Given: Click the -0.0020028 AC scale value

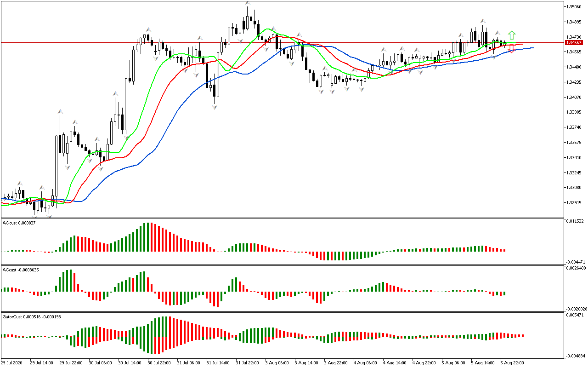Looking at the screenshot, I should (577, 309).
